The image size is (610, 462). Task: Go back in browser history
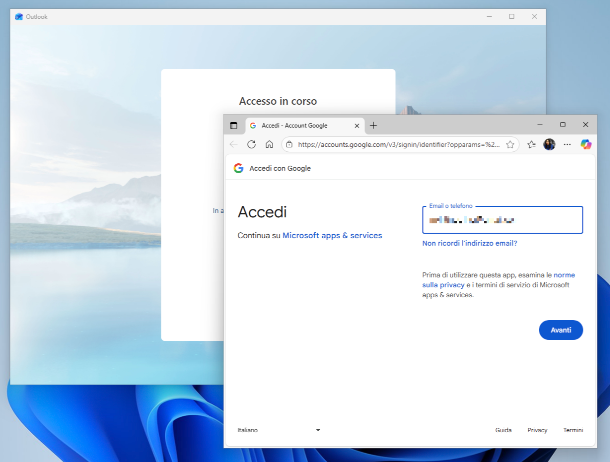tap(233, 145)
